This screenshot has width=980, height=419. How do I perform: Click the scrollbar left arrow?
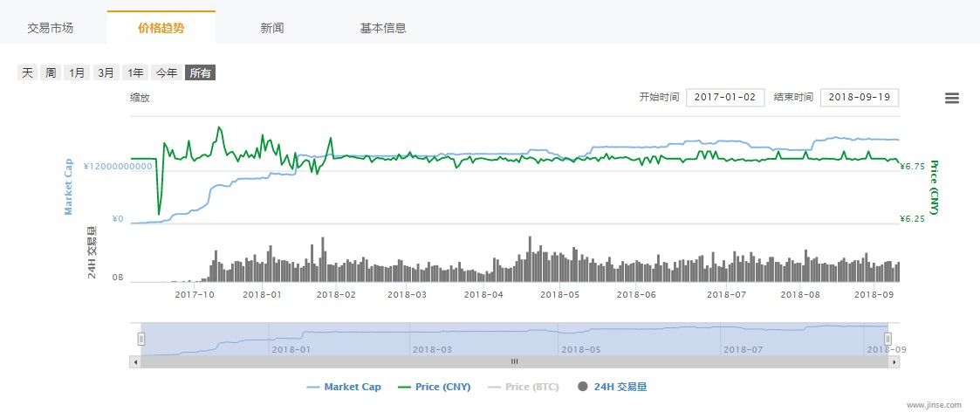point(135,361)
